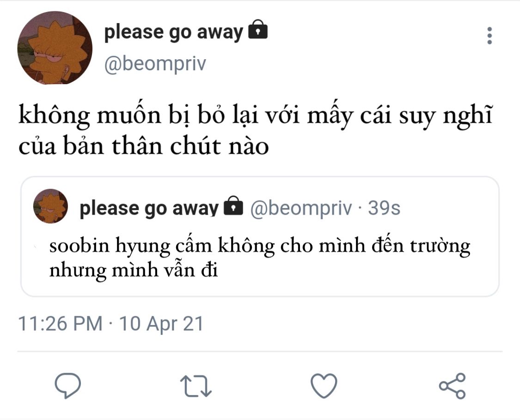Viewport: 520px width, 420px height.
Task: Tap the lock icon in quoted tweet header
Action: click(x=233, y=206)
